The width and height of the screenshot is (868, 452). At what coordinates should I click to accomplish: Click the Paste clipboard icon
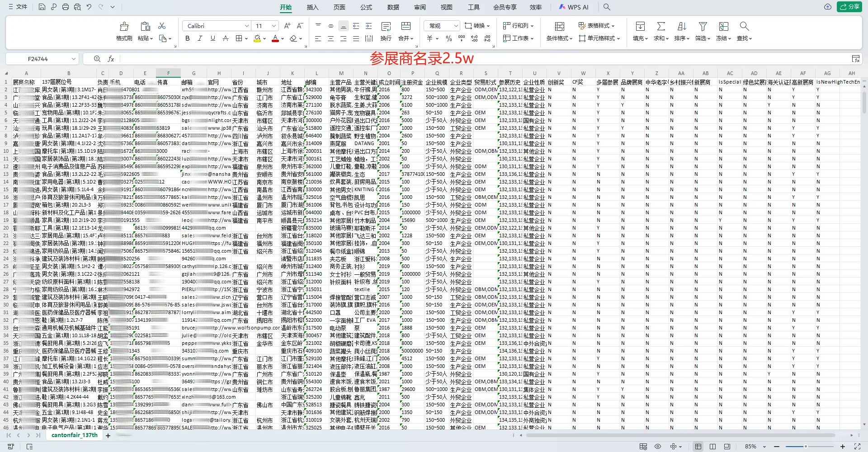point(145,26)
